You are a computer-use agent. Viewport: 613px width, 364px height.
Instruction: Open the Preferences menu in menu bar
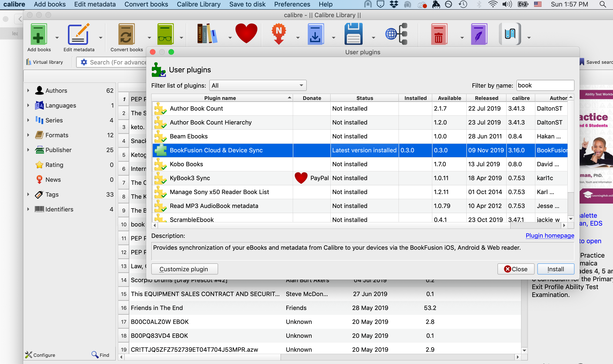tap(292, 4)
